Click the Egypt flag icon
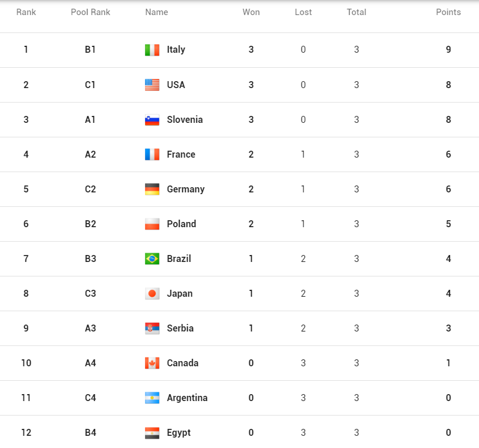 coord(152,432)
